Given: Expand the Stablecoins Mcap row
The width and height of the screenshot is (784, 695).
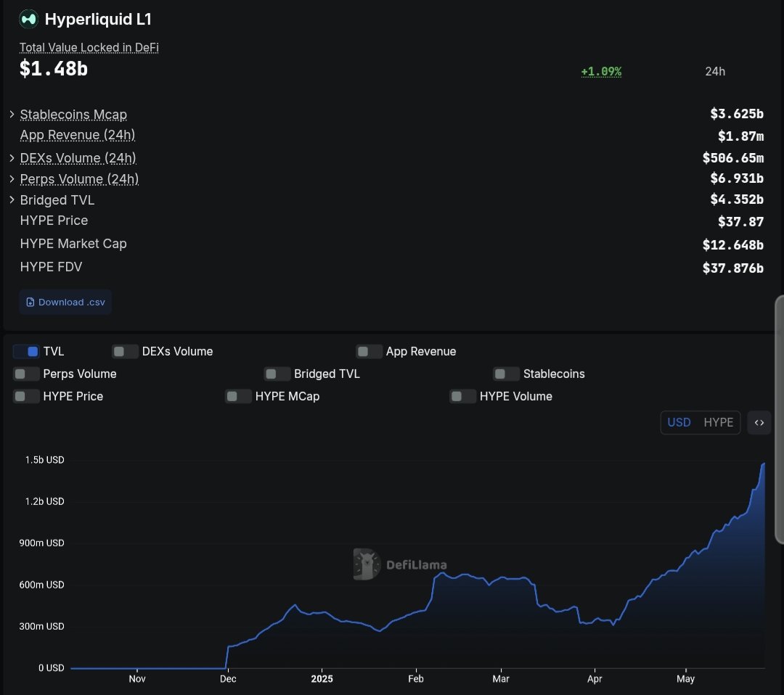Looking at the screenshot, I should pyautogui.click(x=12, y=114).
